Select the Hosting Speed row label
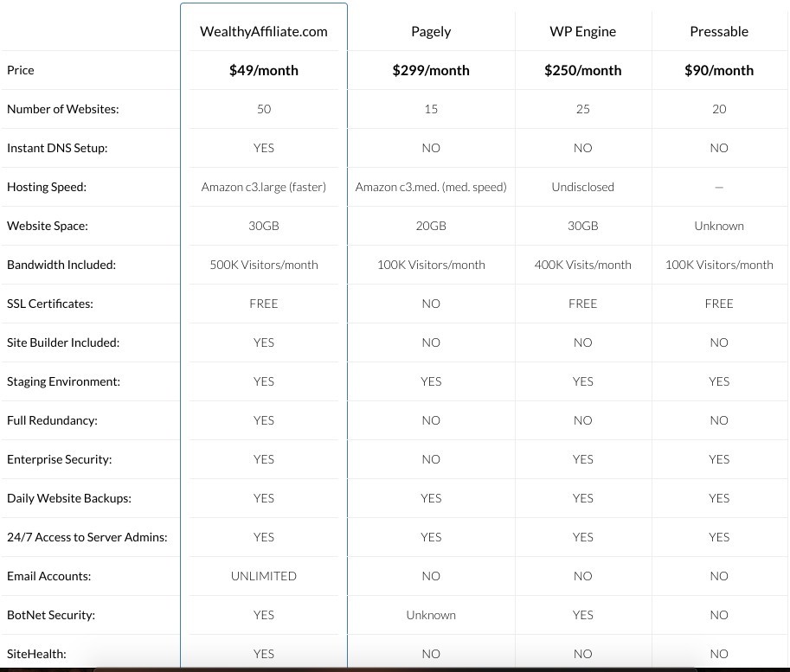This screenshot has width=790, height=672. (47, 187)
